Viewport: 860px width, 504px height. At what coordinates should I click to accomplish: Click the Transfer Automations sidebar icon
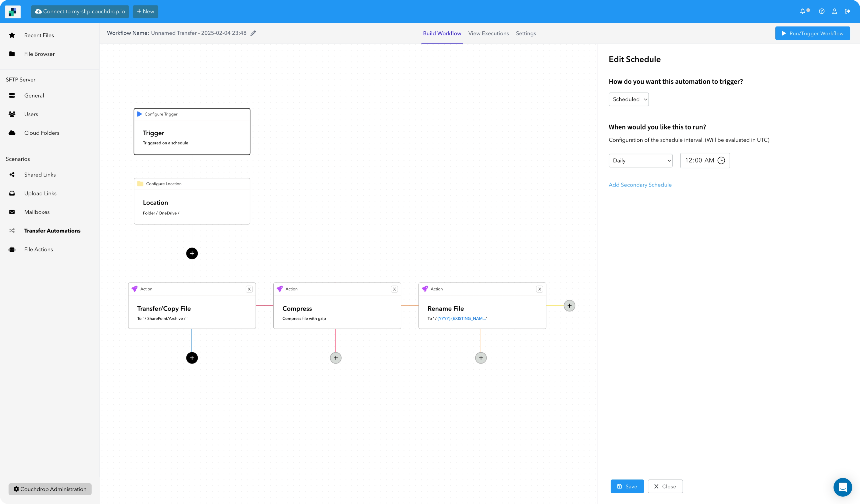12,231
